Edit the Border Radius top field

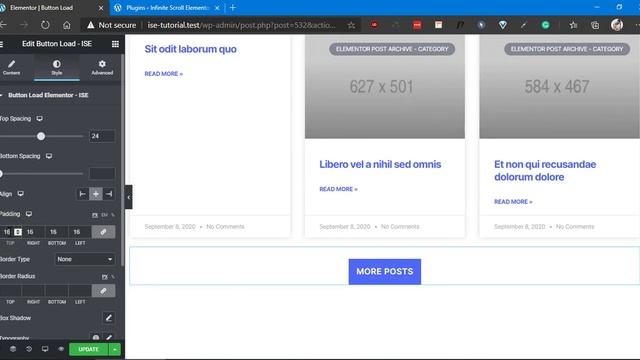[x=10, y=291]
